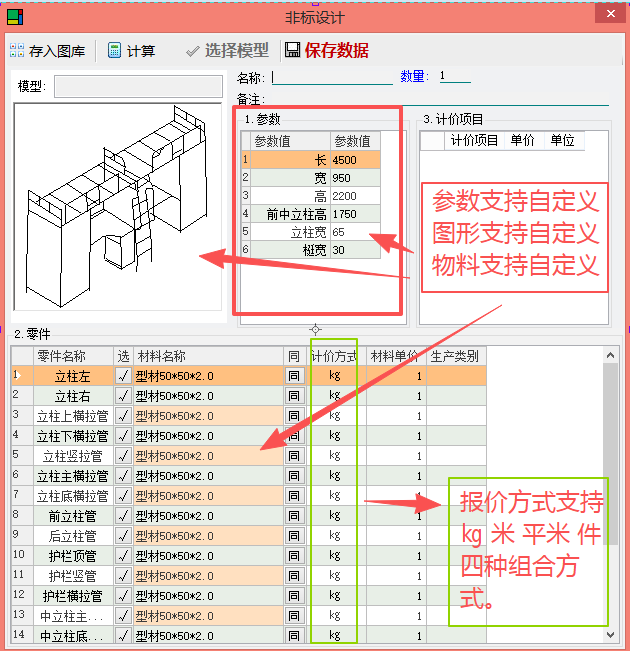
Task: Click the 计算 calculator icon
Action: (x=114, y=50)
